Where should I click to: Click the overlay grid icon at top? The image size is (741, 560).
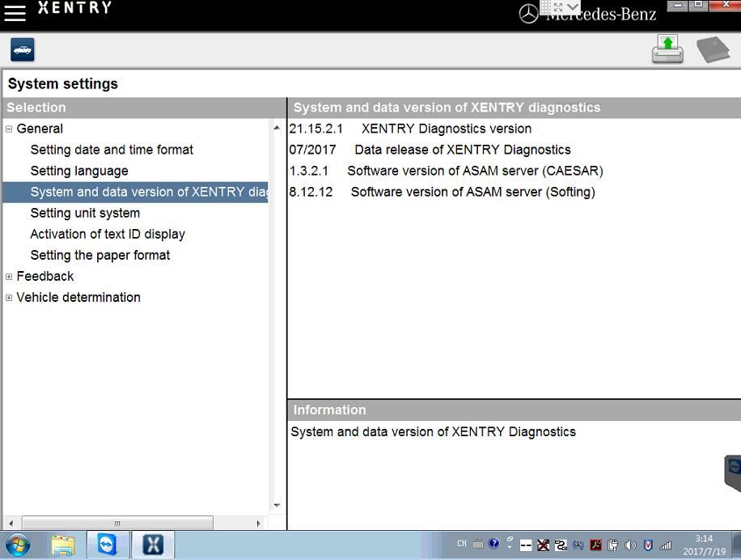(546, 6)
